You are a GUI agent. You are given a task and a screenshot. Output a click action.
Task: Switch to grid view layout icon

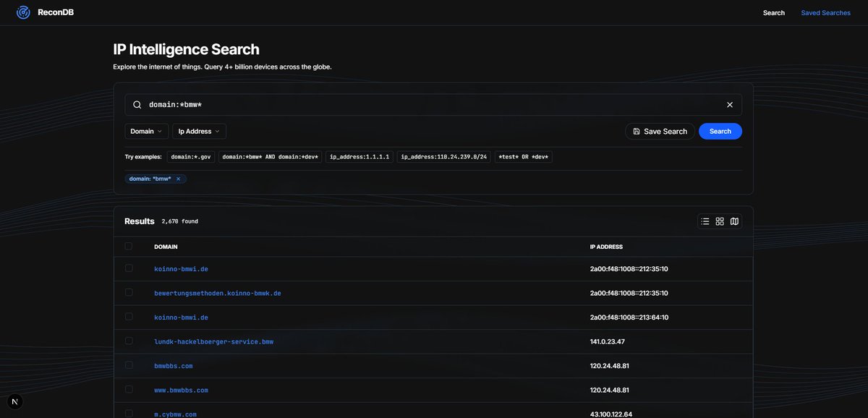coord(720,221)
